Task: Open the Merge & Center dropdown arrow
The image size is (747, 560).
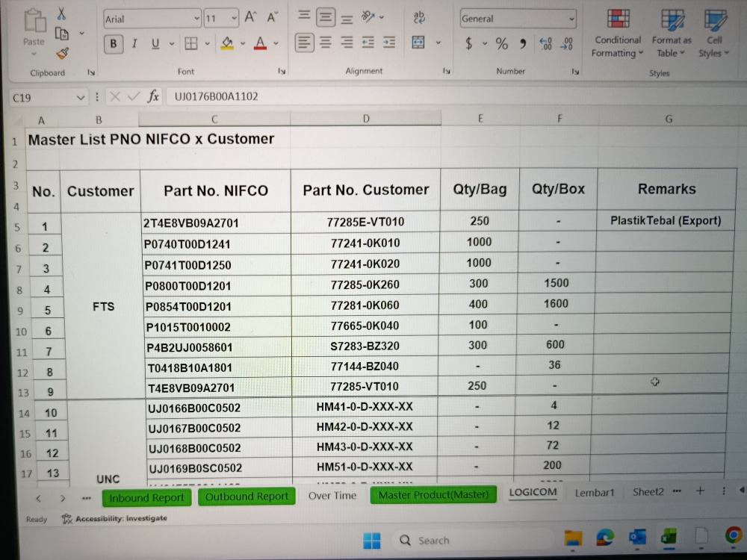Action: [x=438, y=43]
